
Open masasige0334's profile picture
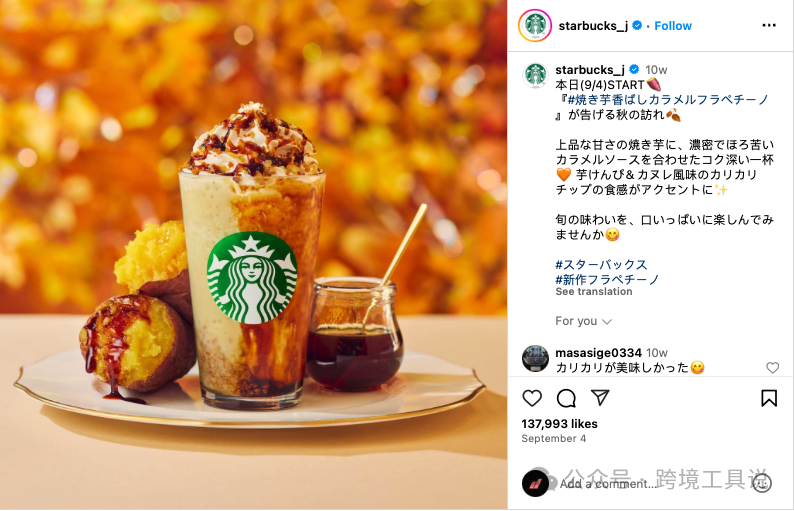click(x=535, y=359)
